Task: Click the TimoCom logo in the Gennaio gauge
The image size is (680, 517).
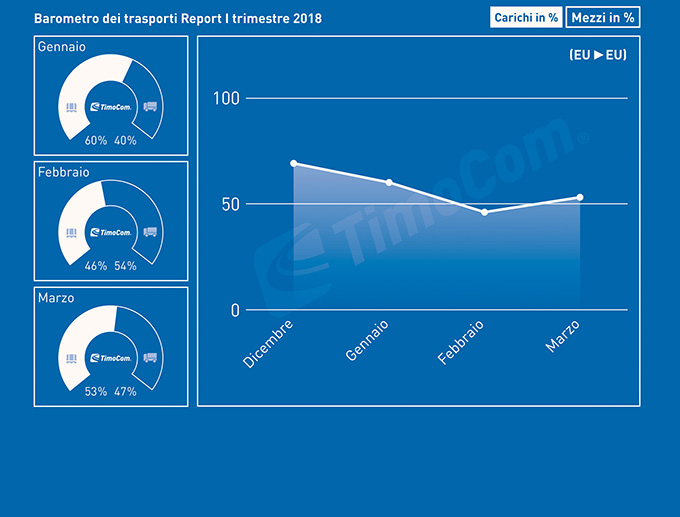Action: pyautogui.click(x=111, y=107)
